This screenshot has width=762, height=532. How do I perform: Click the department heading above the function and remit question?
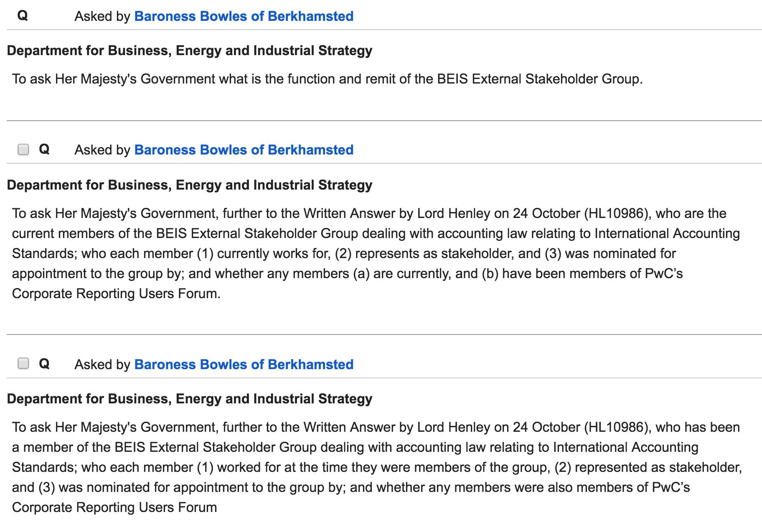(x=190, y=51)
